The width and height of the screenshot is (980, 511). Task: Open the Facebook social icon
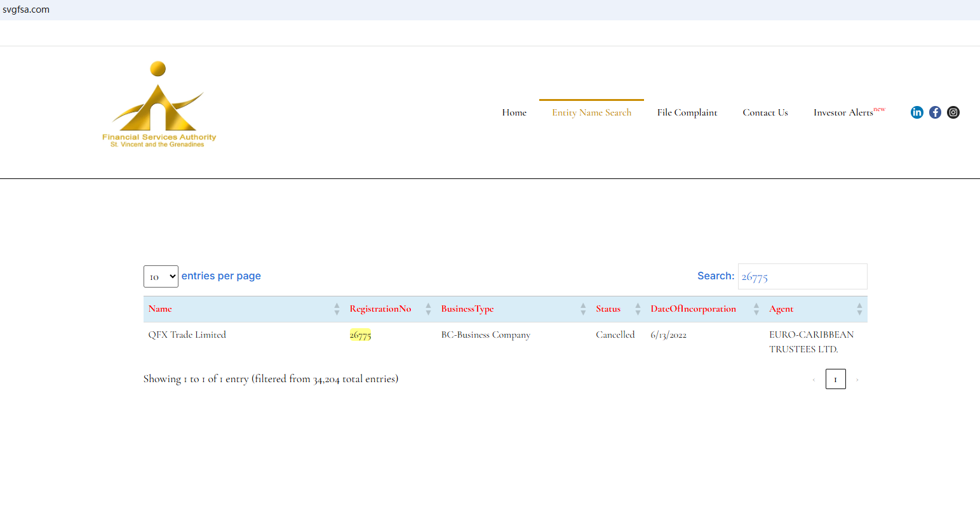click(935, 112)
